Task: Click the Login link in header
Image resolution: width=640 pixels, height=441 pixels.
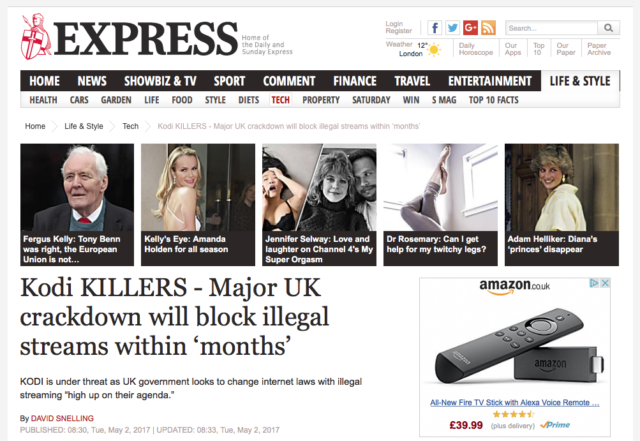Action: tap(394, 24)
